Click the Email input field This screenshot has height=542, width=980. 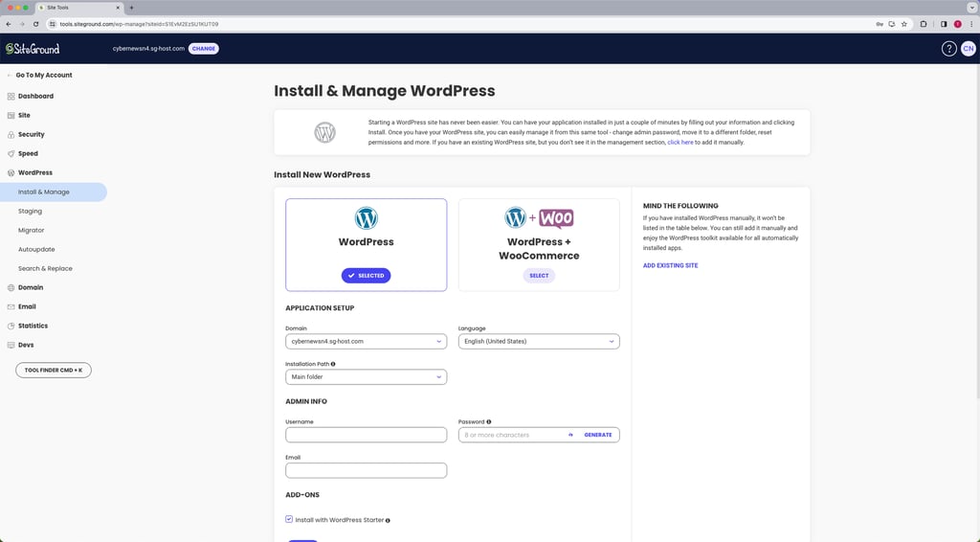pos(366,471)
